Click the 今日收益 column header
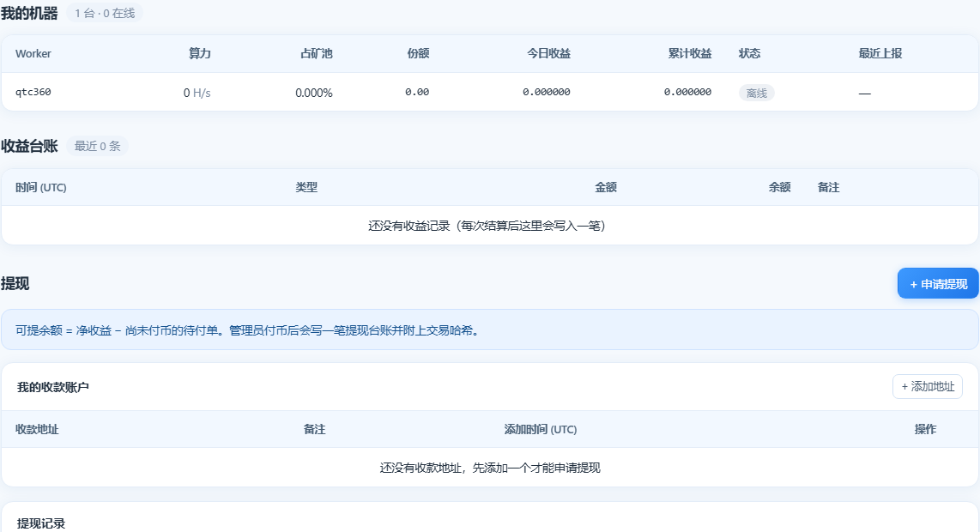The width and height of the screenshot is (980, 532). pyautogui.click(x=548, y=54)
